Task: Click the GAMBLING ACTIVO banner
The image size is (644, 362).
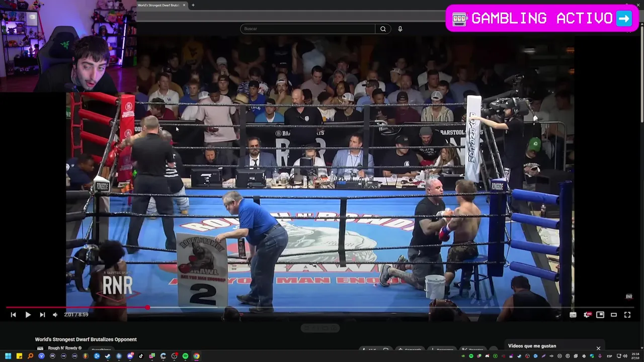Action: [542, 19]
